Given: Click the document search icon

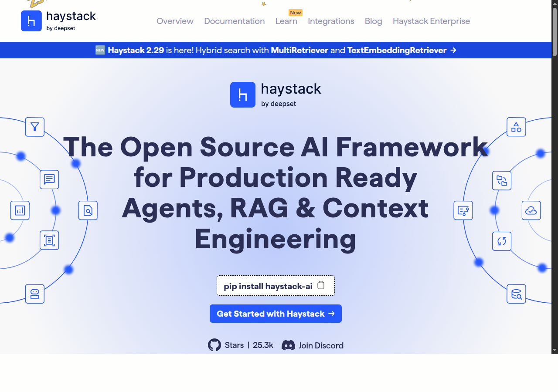Looking at the screenshot, I should pyautogui.click(x=88, y=210).
